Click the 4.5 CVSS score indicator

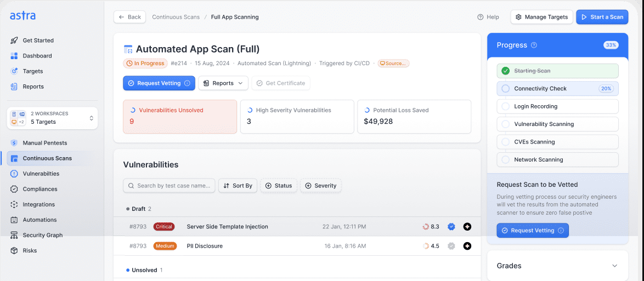coord(431,246)
